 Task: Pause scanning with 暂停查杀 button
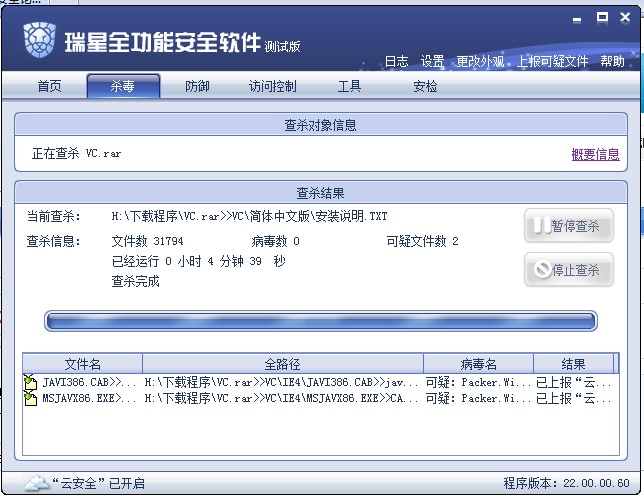tap(569, 225)
